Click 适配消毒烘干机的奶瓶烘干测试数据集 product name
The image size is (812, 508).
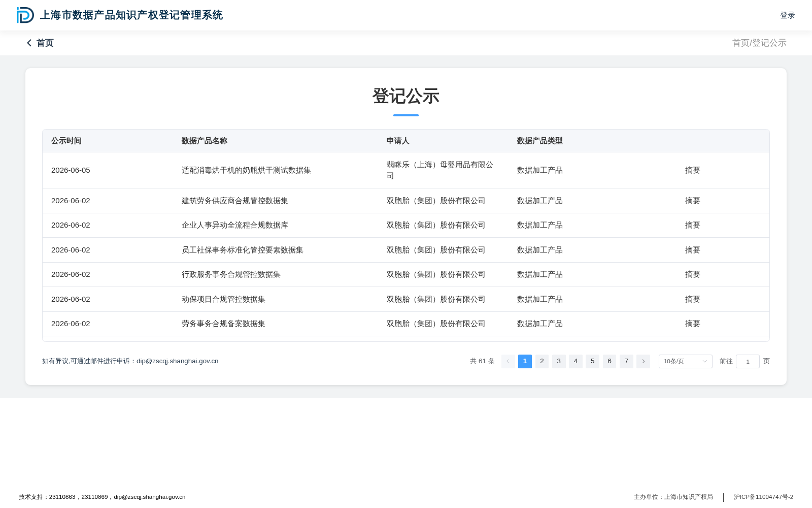(x=246, y=170)
